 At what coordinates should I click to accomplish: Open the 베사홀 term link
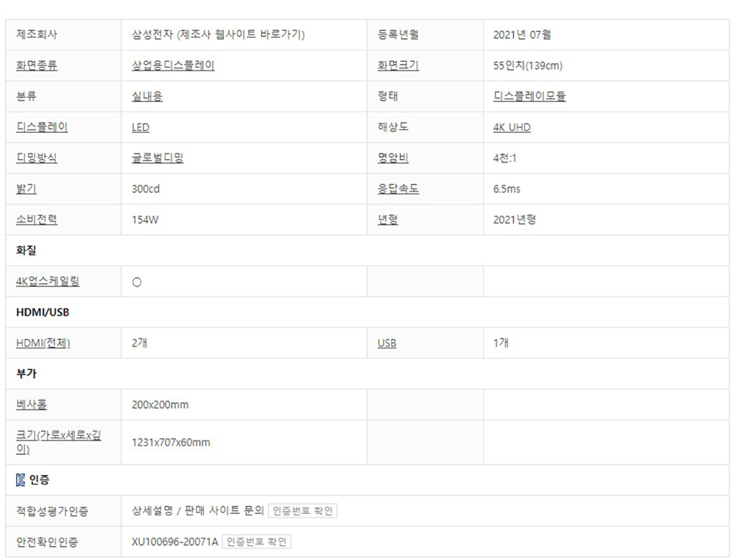[x=32, y=404]
